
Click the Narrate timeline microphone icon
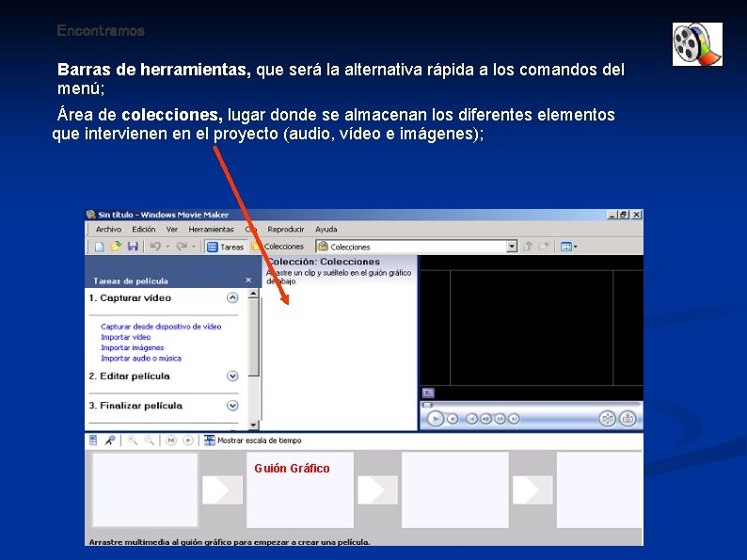pyautogui.click(x=110, y=440)
